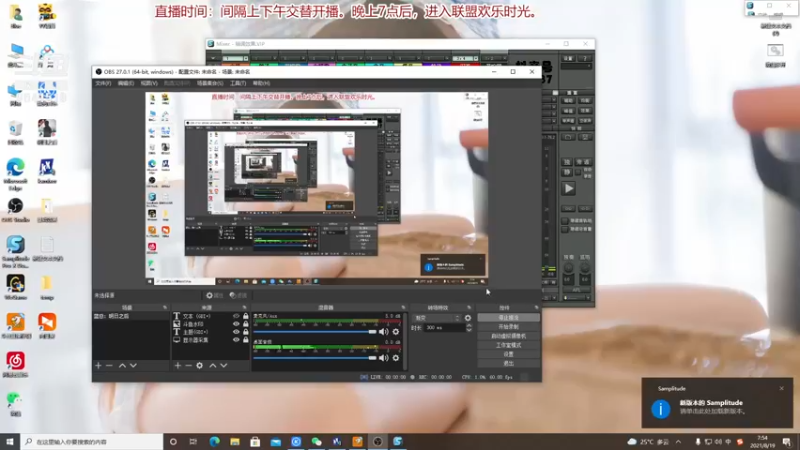Add a new scene with plus icon
This screenshot has width=800, height=450.
click(98, 365)
